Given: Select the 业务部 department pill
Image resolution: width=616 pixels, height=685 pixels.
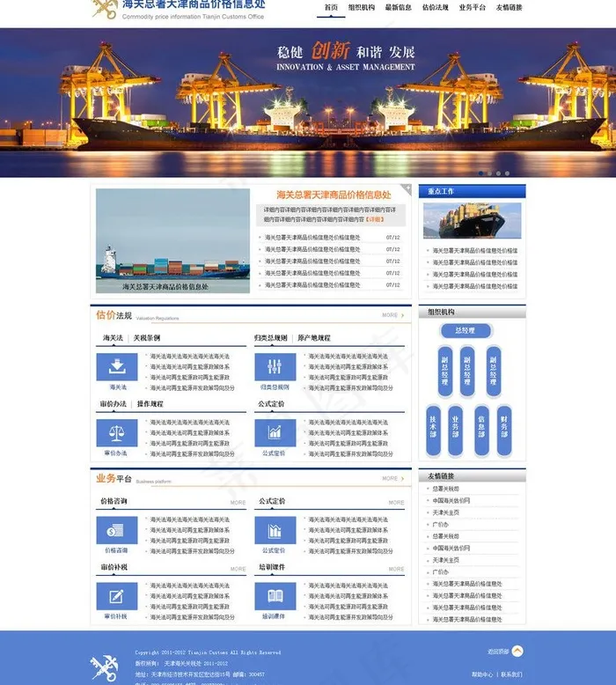Looking at the screenshot, I should click(x=455, y=431).
